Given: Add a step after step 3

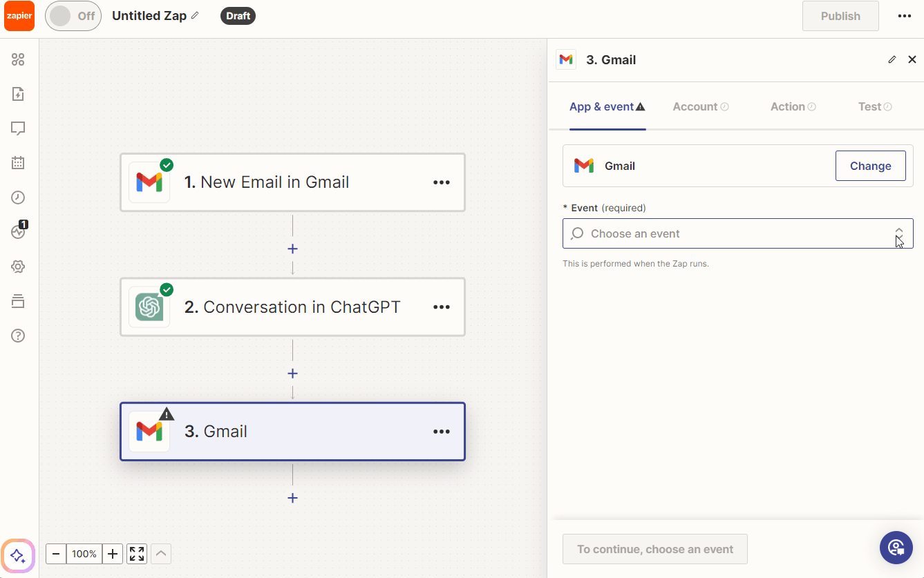Looking at the screenshot, I should pos(292,498).
